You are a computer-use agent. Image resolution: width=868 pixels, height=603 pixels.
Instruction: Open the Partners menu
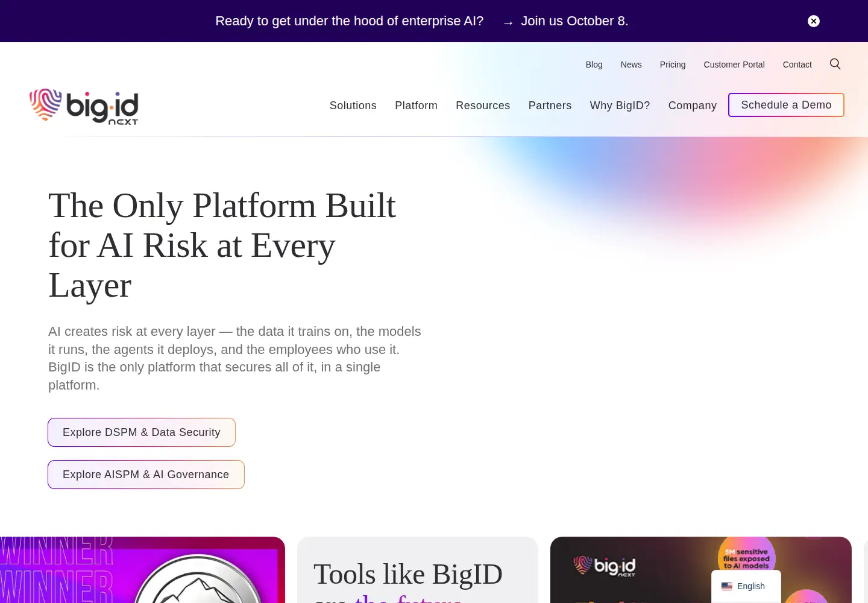[x=550, y=106]
